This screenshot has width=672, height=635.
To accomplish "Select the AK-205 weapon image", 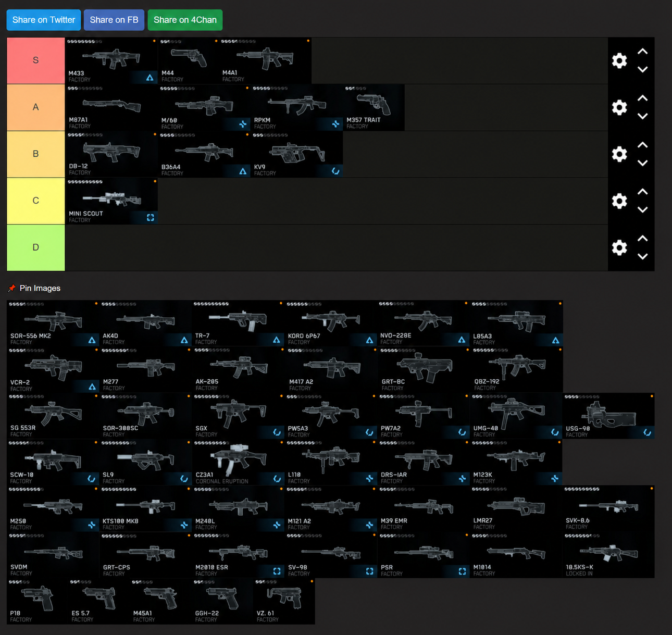I will (x=238, y=369).
